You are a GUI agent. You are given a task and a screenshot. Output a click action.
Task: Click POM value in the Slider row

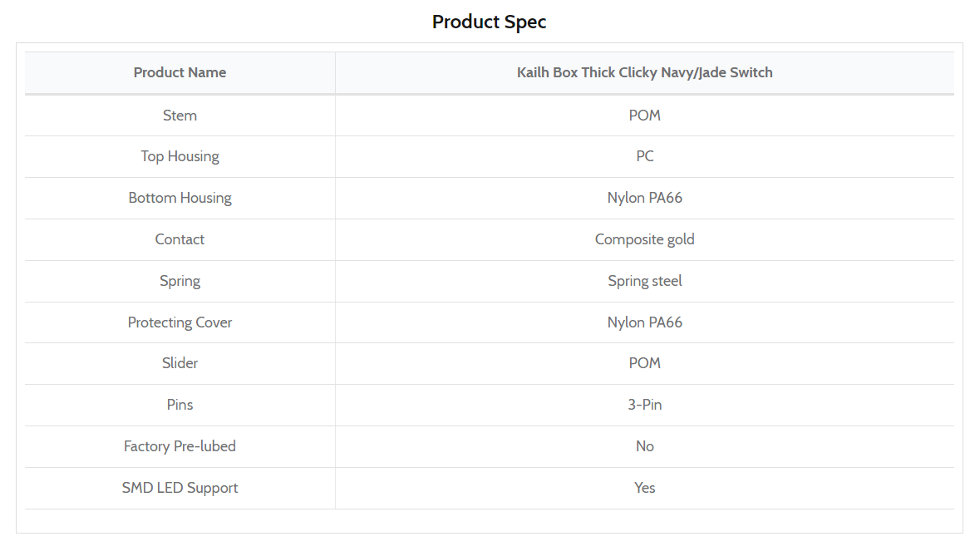tap(644, 363)
